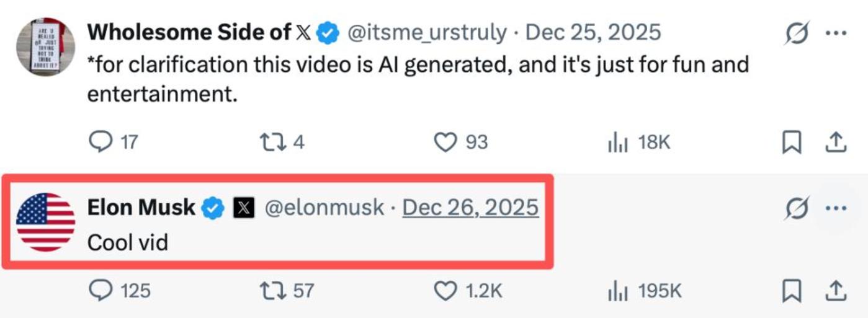Click the X affiliation badge beside Elon Musk
Image resolution: width=868 pixels, height=318 pixels.
click(244, 208)
